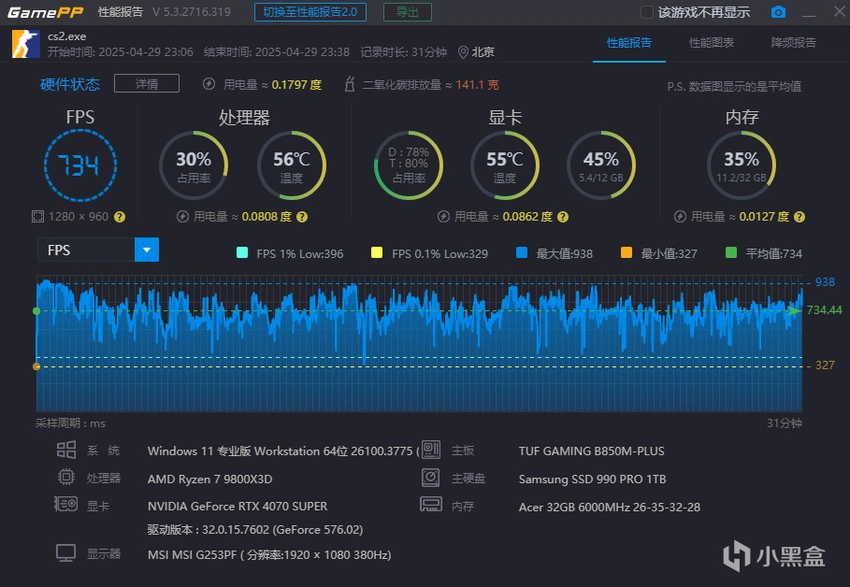Screen dimensions: 850x587
Task: Enable the 该游戏不再显示 checkbox
Action: pos(649,12)
